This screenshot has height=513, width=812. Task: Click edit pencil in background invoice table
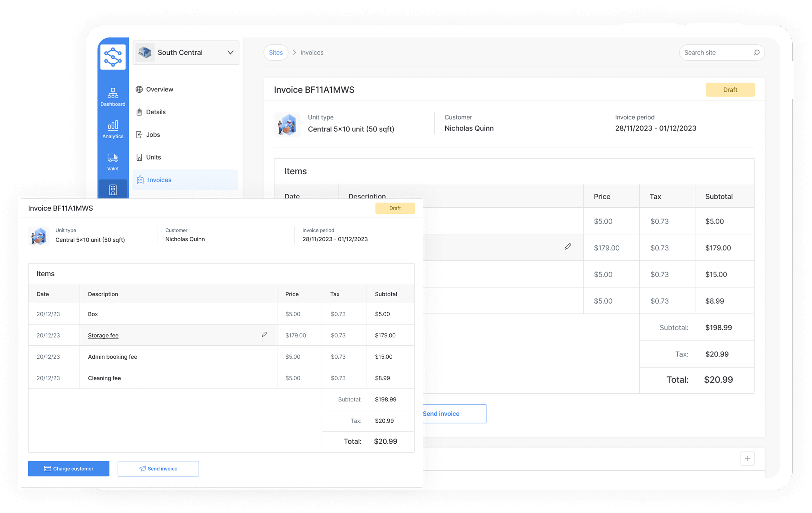pyautogui.click(x=568, y=247)
